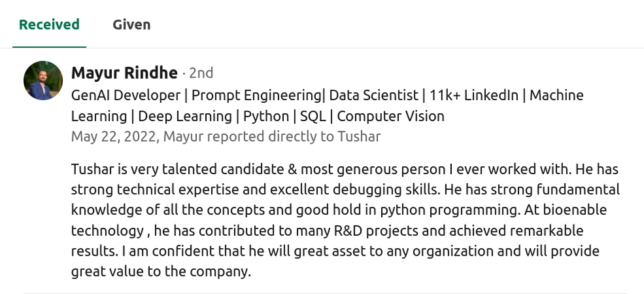Click "Data Scientist" in the headline
Screen dimensions: 644x294
(373, 95)
